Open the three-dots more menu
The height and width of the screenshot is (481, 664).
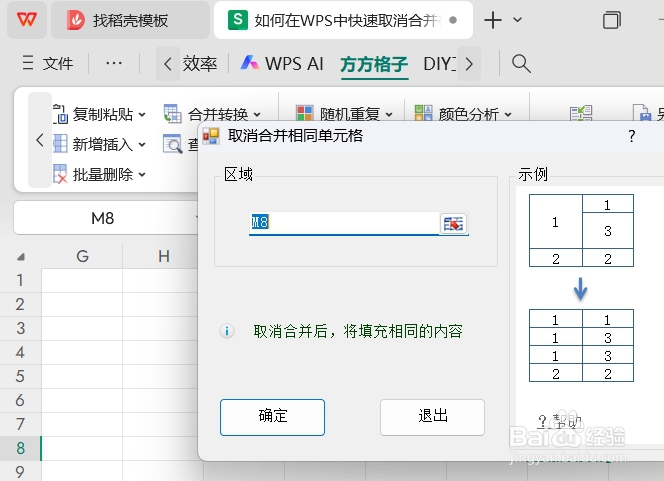point(114,64)
